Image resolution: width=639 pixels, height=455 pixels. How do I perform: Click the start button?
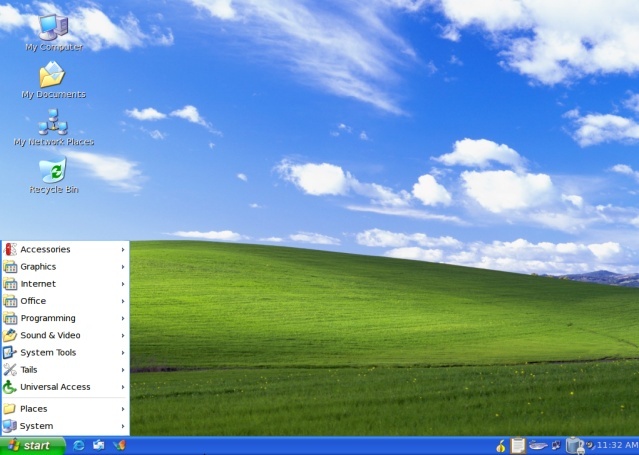pyautogui.click(x=33, y=446)
